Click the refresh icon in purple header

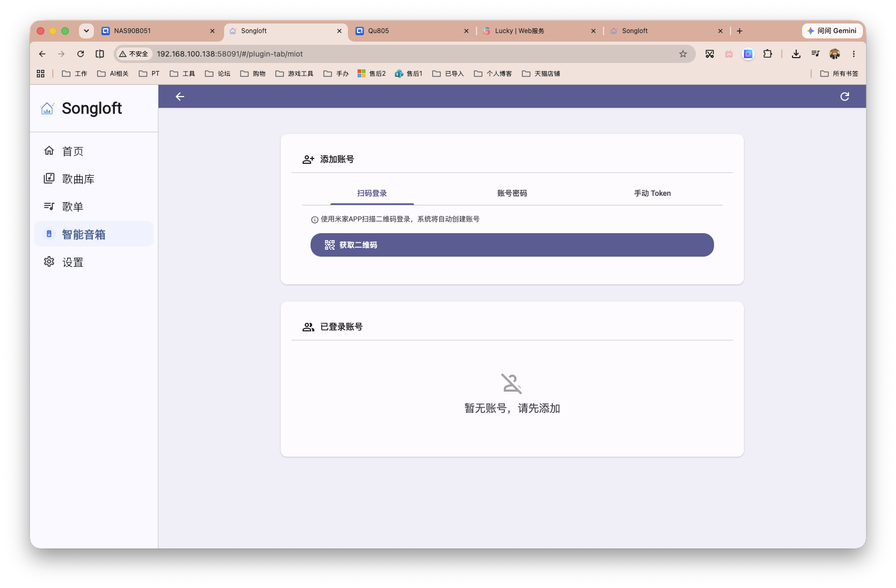click(845, 97)
